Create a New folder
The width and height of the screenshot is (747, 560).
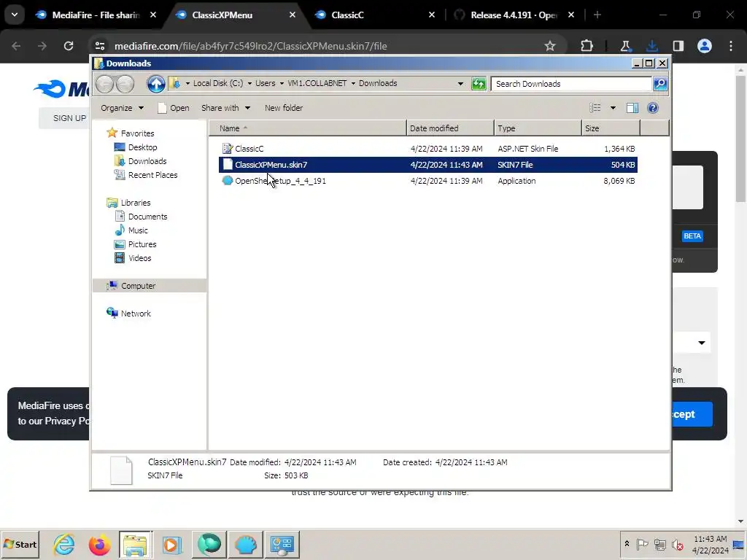point(284,108)
